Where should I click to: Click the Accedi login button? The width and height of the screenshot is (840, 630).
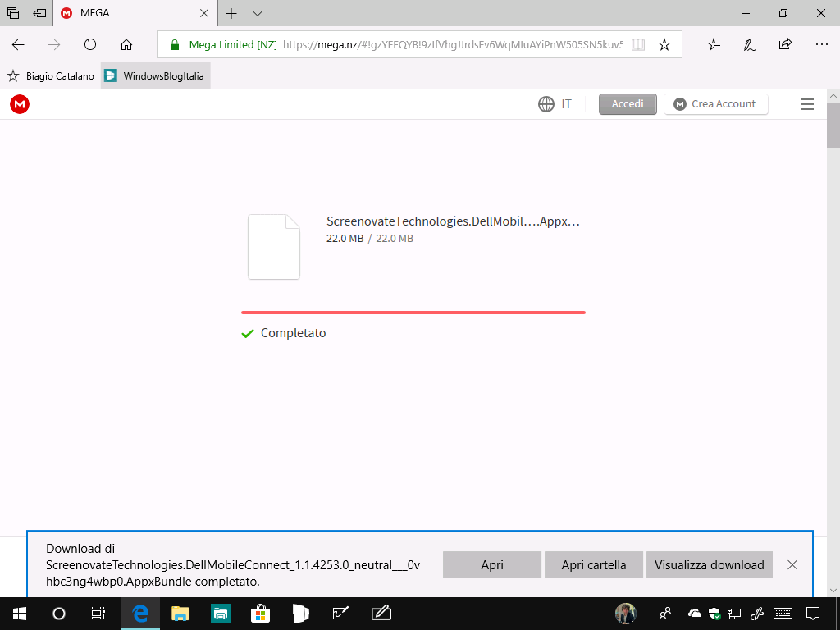[628, 104]
